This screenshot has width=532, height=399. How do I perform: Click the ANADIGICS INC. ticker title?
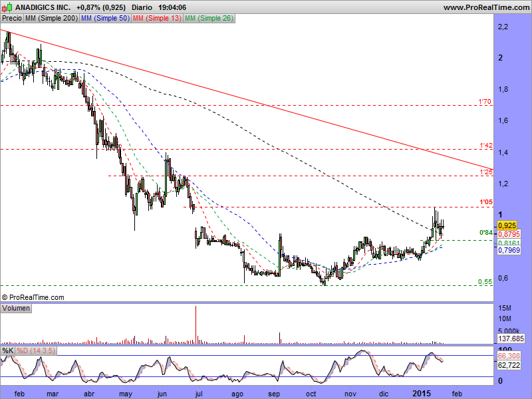click(43, 7)
